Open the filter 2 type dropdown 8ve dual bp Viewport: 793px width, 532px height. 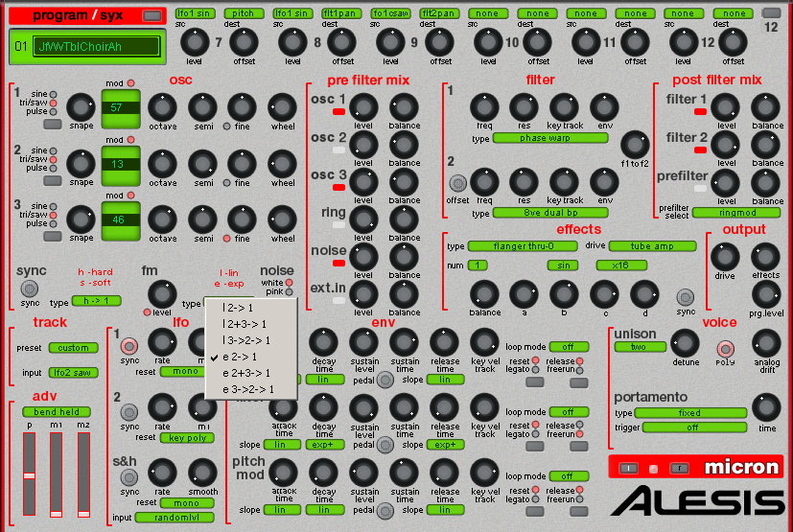(x=550, y=213)
